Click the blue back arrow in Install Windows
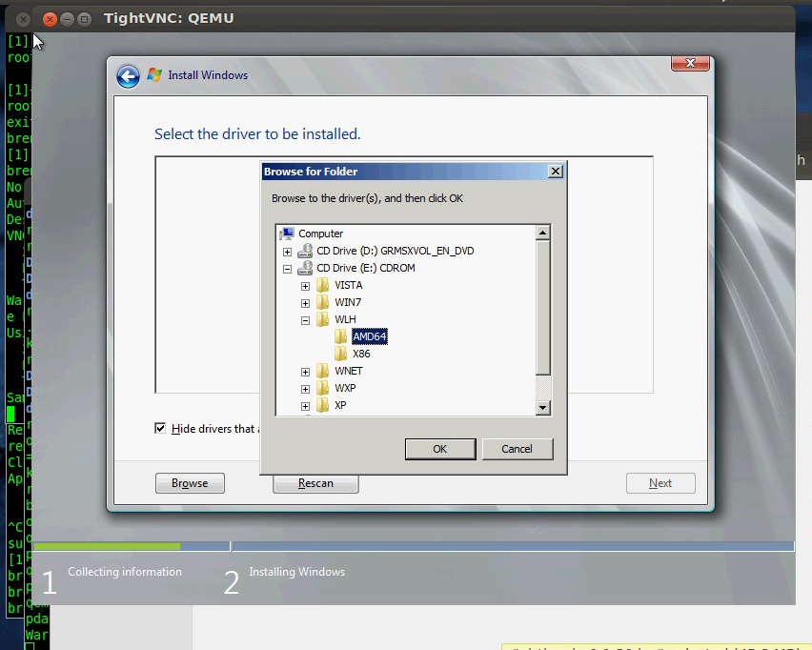812x650 pixels. click(x=128, y=76)
